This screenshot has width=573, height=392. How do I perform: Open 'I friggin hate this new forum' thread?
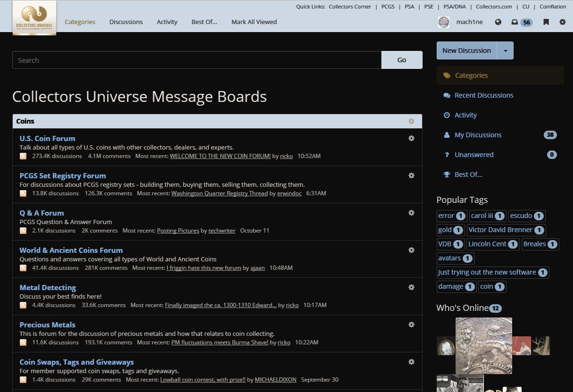[204, 268]
